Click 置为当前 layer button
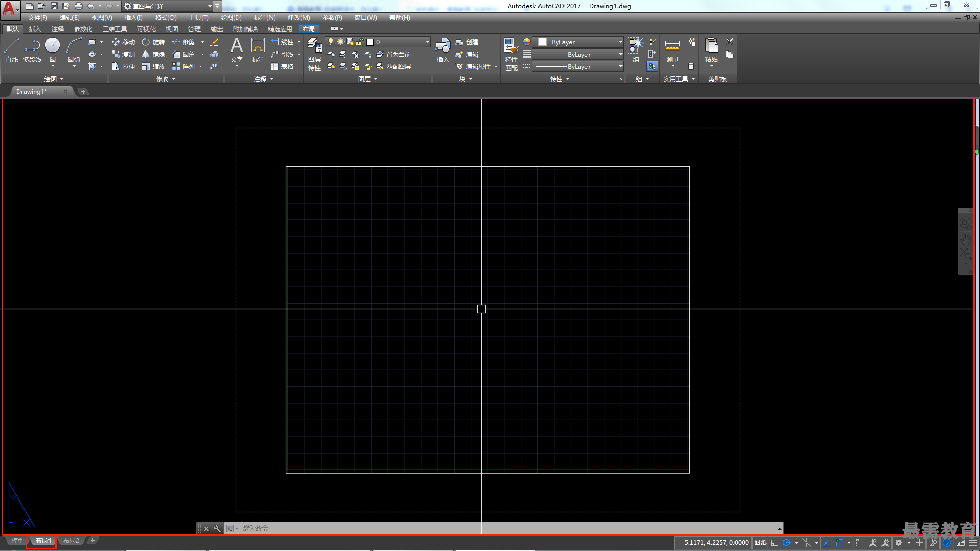 click(394, 54)
